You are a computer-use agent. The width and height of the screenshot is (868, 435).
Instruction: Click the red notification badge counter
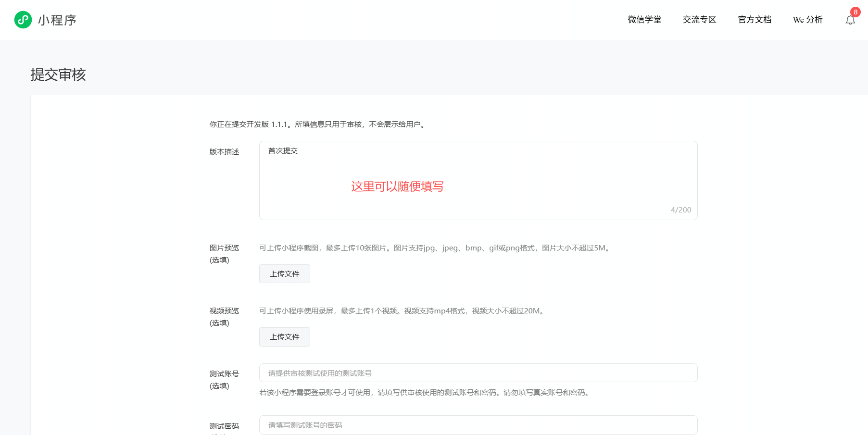[x=855, y=12]
